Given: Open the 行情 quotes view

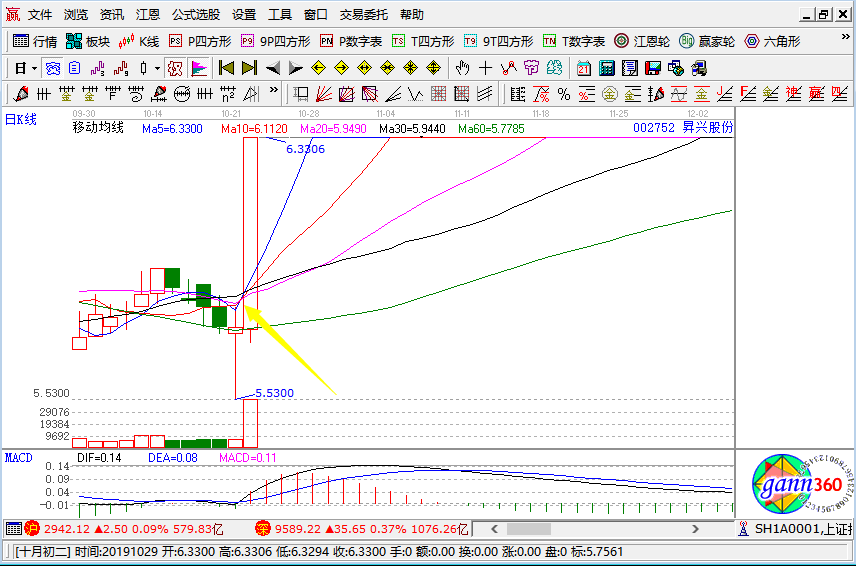Looking at the screenshot, I should [x=35, y=41].
